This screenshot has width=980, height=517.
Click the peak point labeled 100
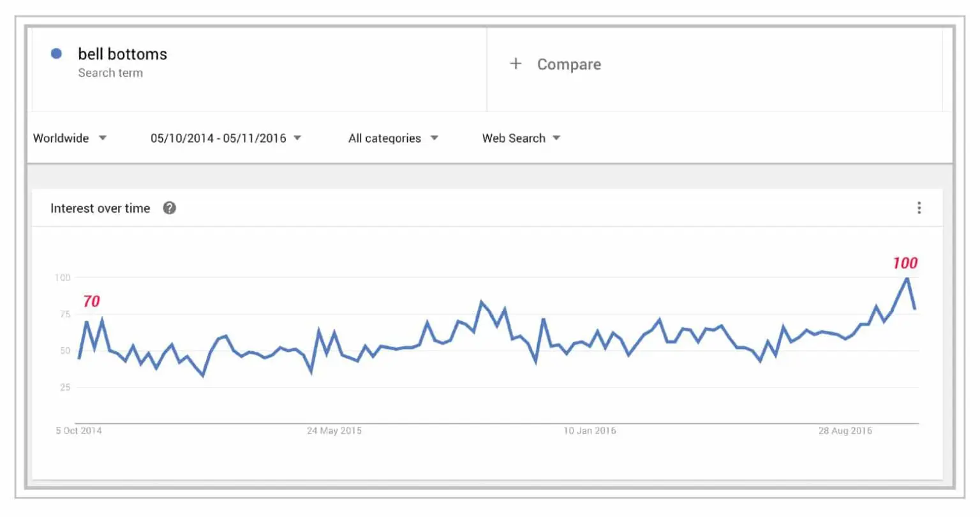click(x=906, y=278)
